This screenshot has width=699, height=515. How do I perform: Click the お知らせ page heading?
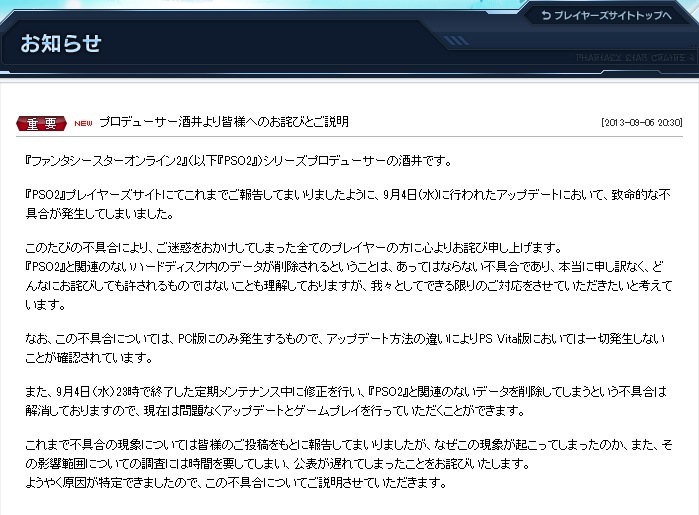tap(61, 44)
